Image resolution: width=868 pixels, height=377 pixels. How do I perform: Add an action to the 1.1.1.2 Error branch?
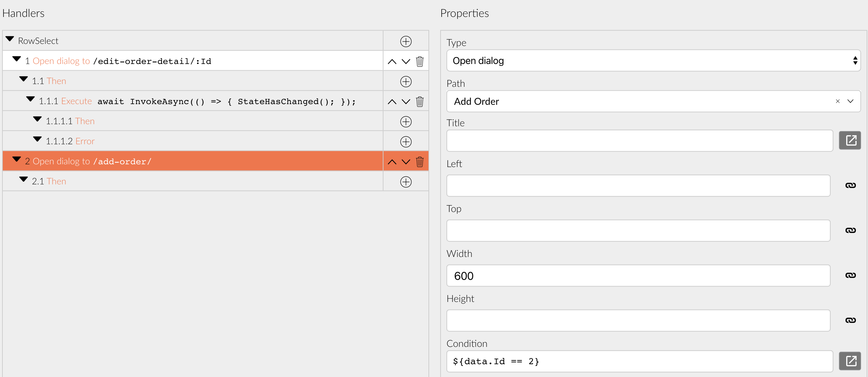pos(406,141)
